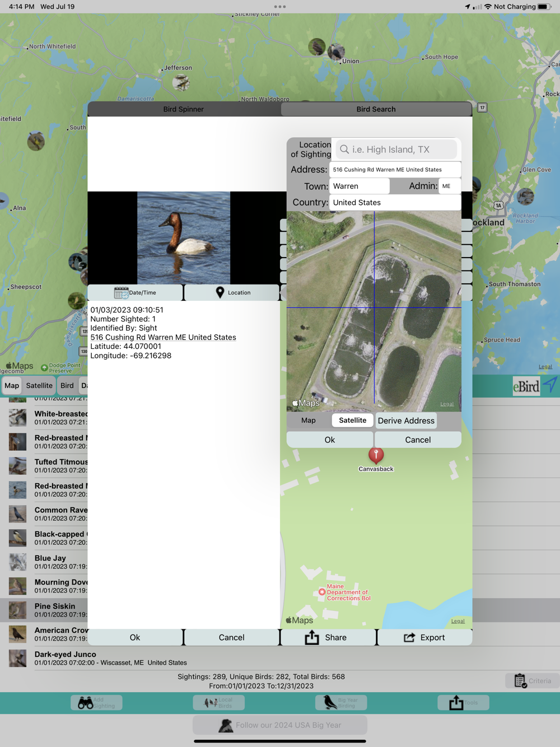
Task: Open Add Sighting binoculars button
Action: (96, 703)
